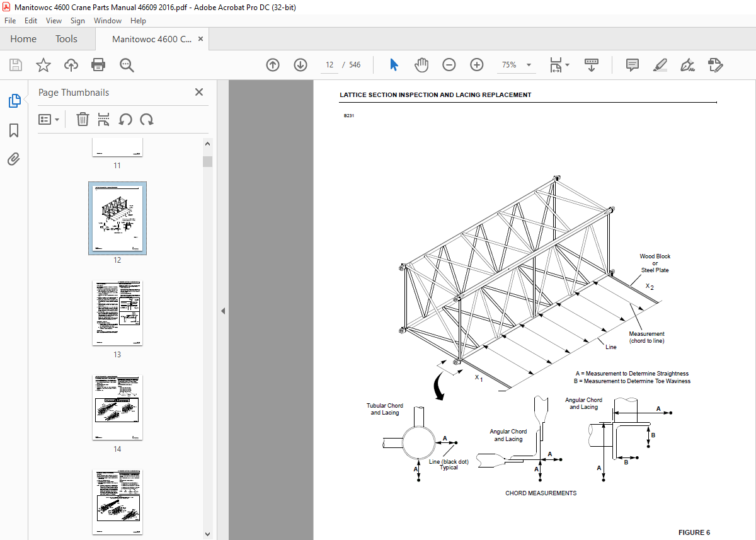Go to next page with down arrow

301,65
